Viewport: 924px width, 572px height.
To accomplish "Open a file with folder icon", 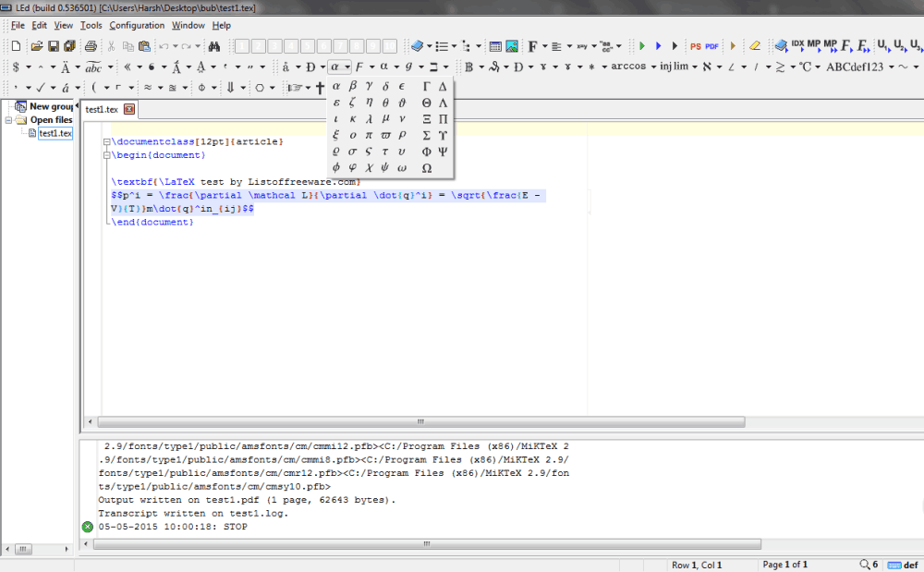I will (37, 46).
